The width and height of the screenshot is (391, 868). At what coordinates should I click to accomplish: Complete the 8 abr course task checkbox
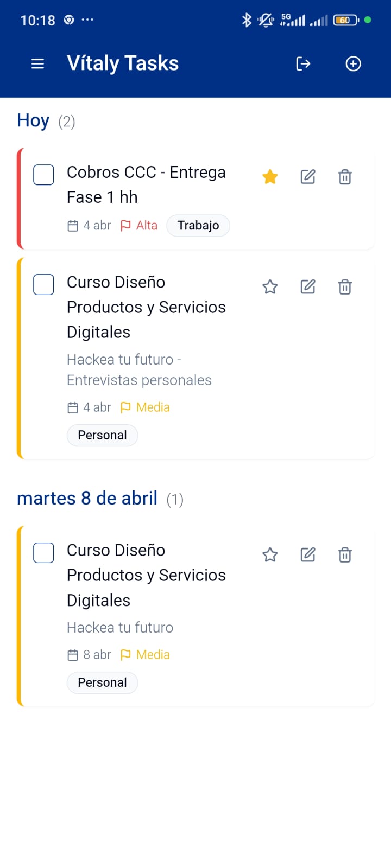pos(43,553)
